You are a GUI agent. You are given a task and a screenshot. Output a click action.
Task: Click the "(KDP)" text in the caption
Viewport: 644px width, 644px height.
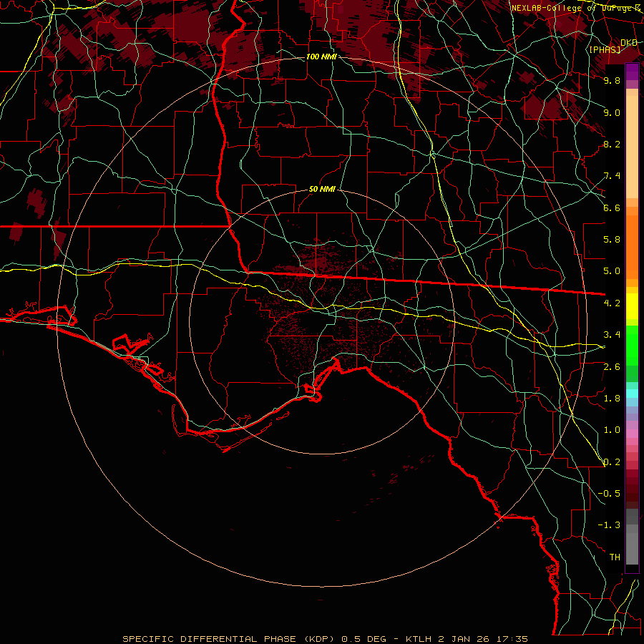coord(318,639)
